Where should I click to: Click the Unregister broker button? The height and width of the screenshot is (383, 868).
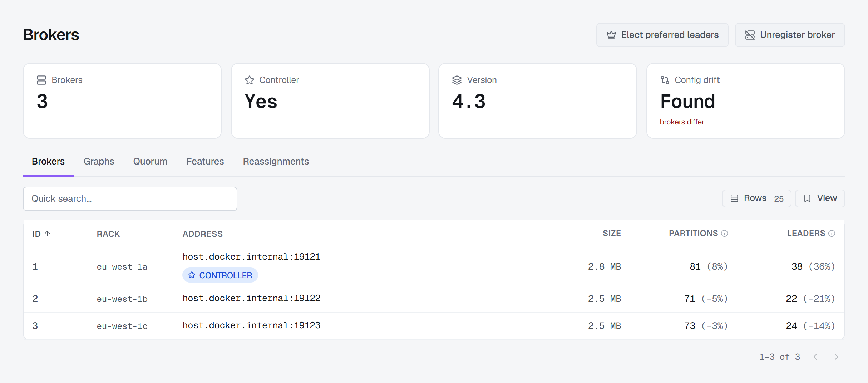pyautogui.click(x=790, y=35)
